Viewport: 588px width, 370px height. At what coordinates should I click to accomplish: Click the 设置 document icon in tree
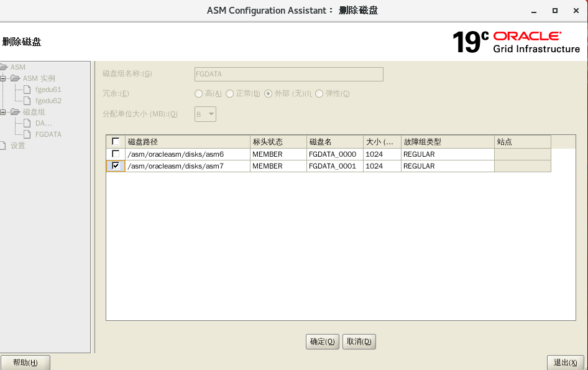click(3, 146)
